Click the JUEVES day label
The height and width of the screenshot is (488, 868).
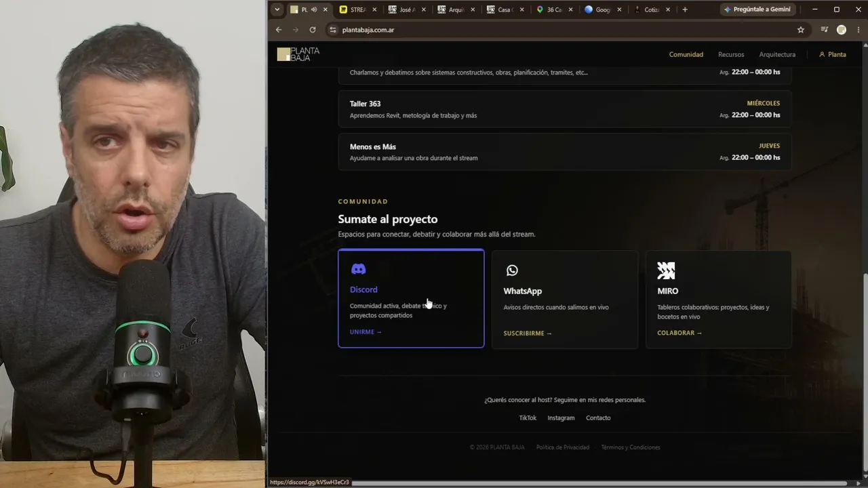769,146
